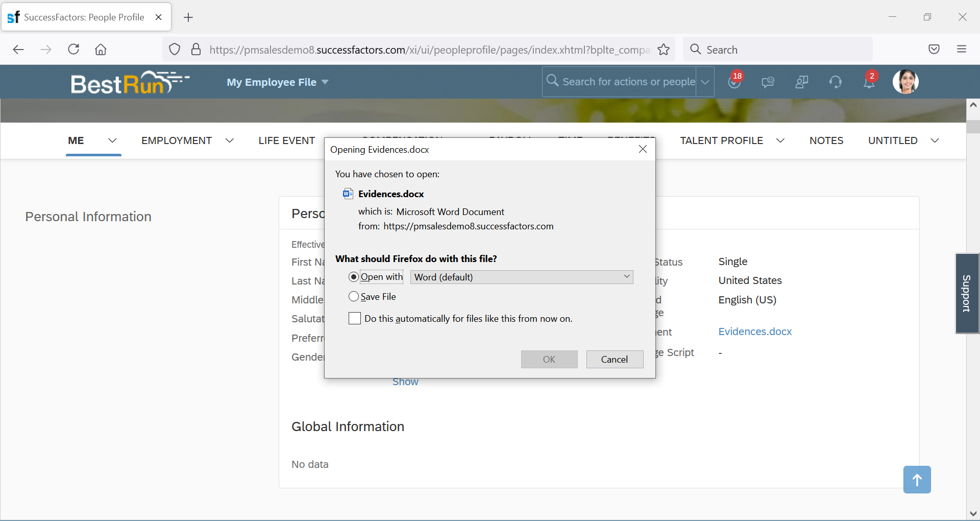Click page scrollbar up arrow
980x521 pixels.
pyautogui.click(x=973, y=105)
